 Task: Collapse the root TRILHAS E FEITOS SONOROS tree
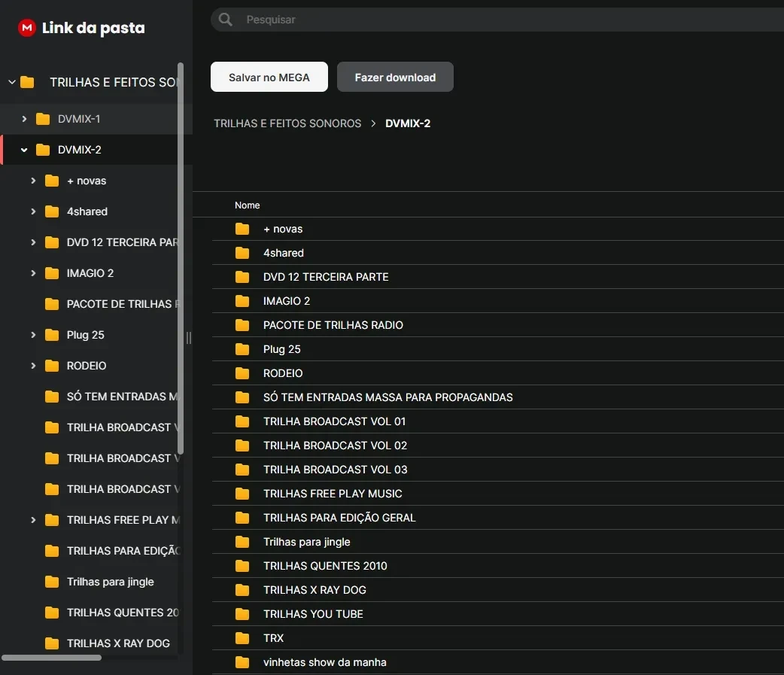(x=12, y=82)
